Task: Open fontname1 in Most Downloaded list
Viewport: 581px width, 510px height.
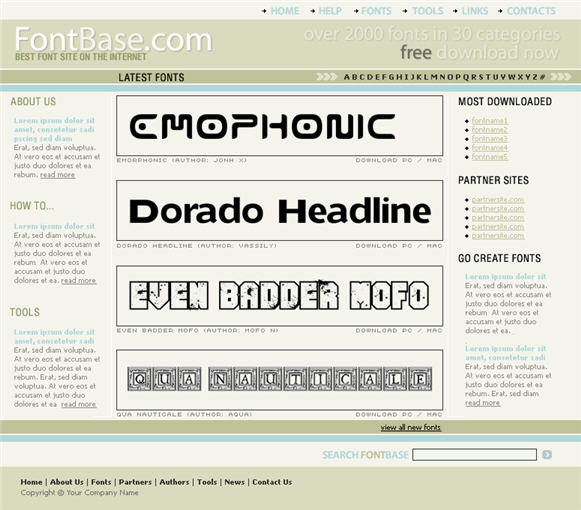Action: 489,121
